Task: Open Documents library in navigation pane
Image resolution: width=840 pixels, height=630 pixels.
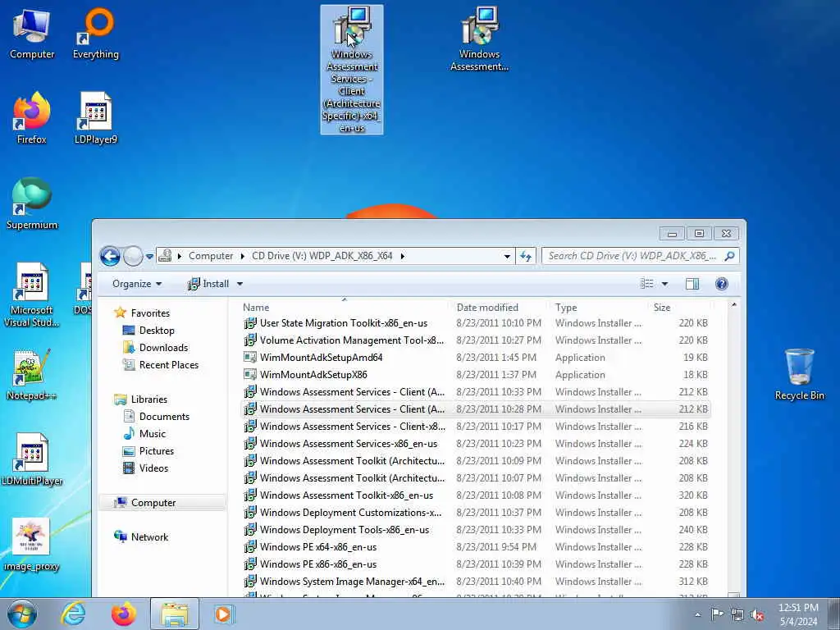Action: (164, 416)
